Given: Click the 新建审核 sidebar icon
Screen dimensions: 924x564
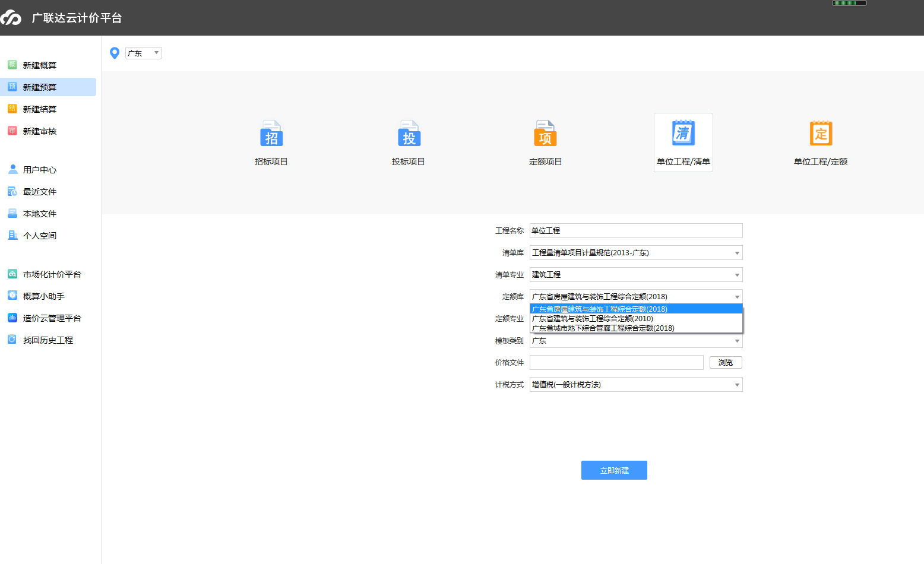Looking at the screenshot, I should [12, 131].
